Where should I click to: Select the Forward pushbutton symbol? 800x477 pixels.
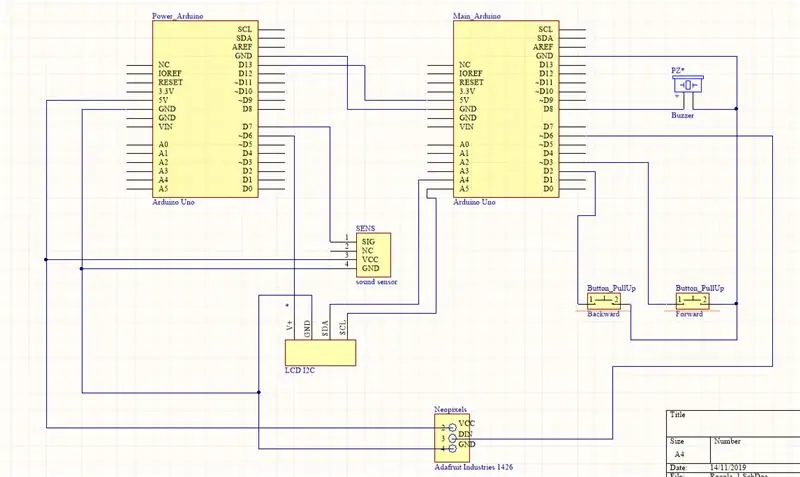tap(692, 300)
